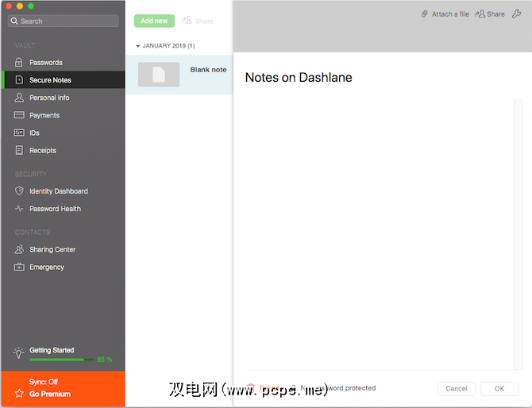Open the Personal Info section

pos(63,98)
